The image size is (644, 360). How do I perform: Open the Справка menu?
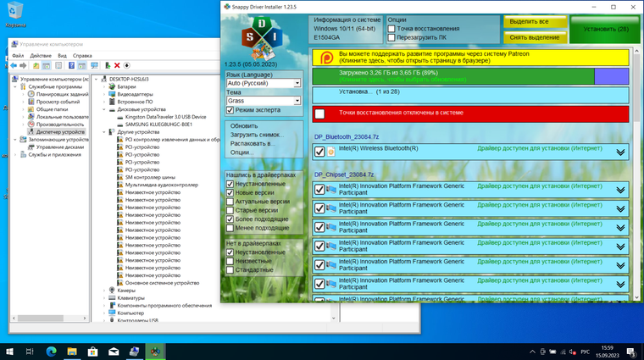pyautogui.click(x=82, y=55)
